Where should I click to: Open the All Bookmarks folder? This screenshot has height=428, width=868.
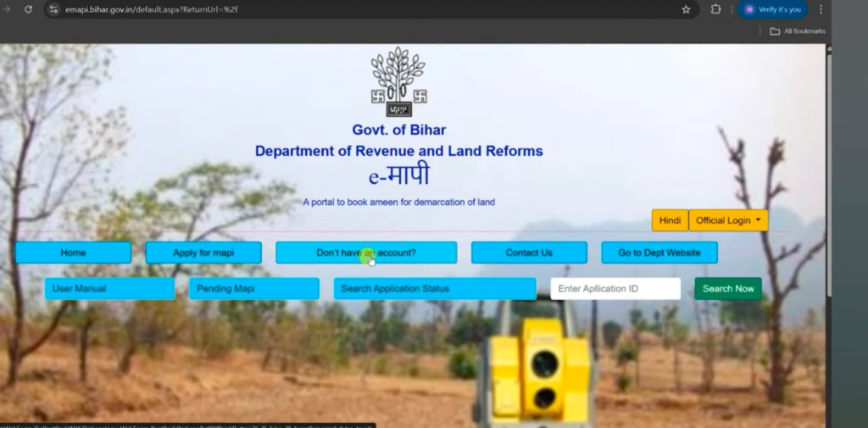[x=797, y=31]
